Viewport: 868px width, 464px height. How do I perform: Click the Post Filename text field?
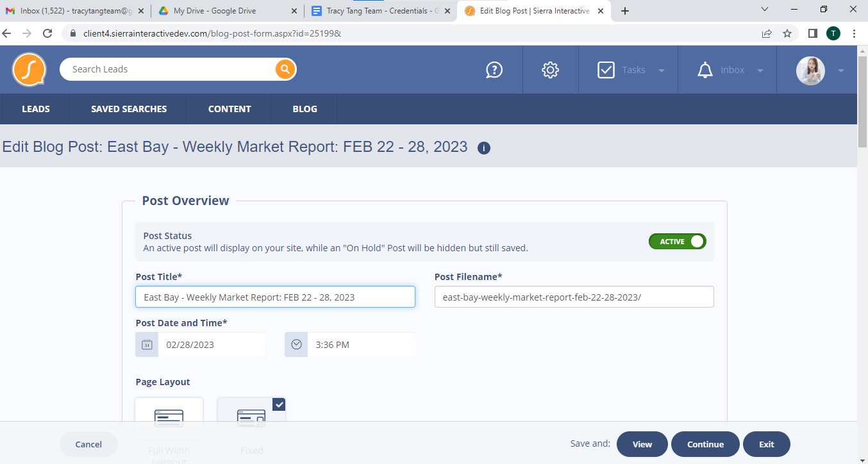pyautogui.click(x=574, y=297)
